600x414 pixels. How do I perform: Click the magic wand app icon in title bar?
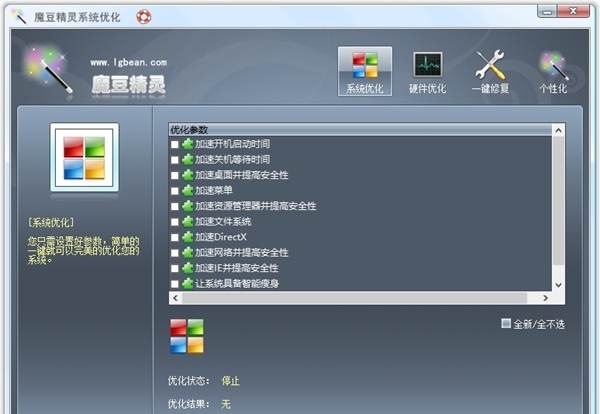coord(18,16)
